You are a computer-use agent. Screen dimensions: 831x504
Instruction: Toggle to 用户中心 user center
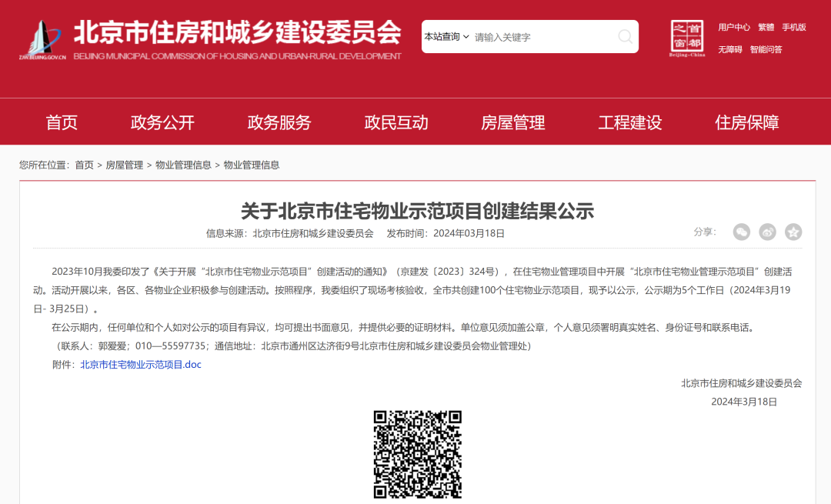click(735, 26)
